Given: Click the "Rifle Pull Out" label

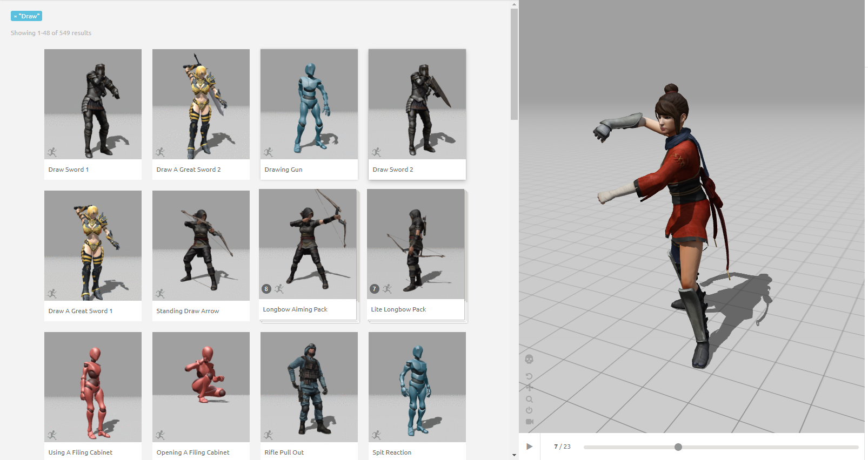Looking at the screenshot, I should click(284, 452).
